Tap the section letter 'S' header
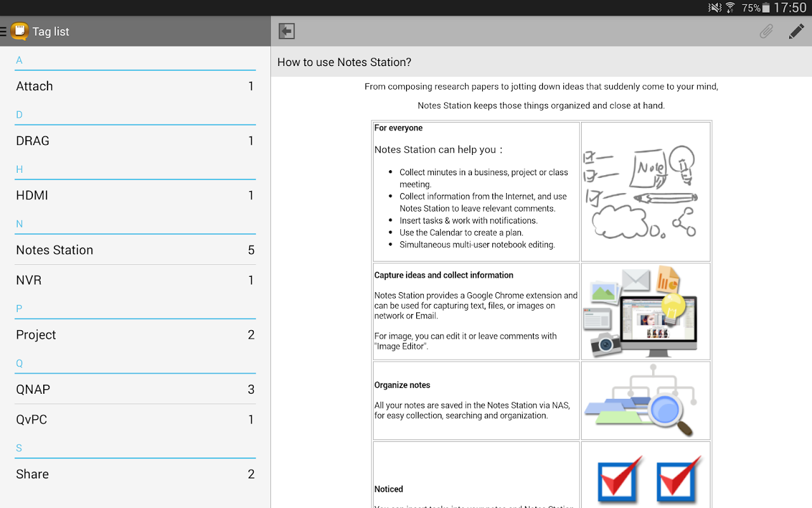812x508 pixels. (19, 448)
